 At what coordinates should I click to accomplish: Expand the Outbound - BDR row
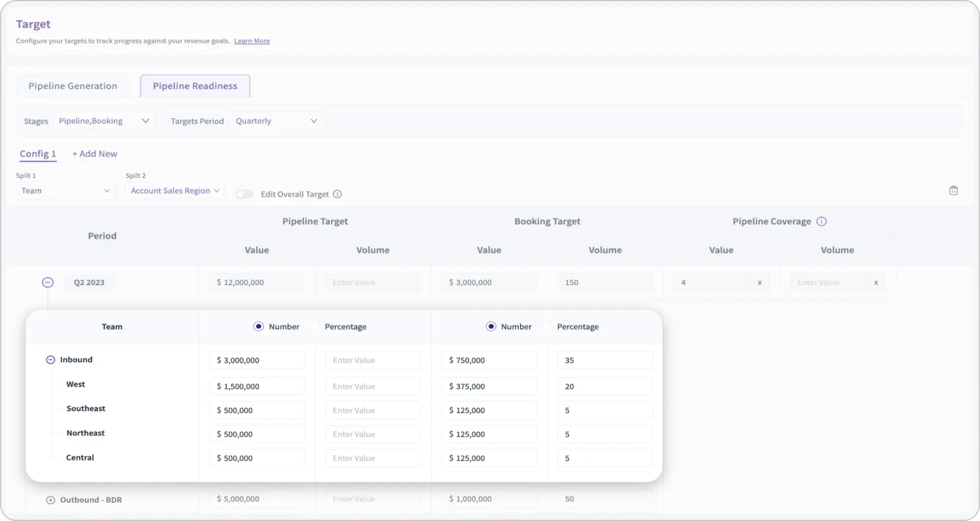[x=50, y=500]
